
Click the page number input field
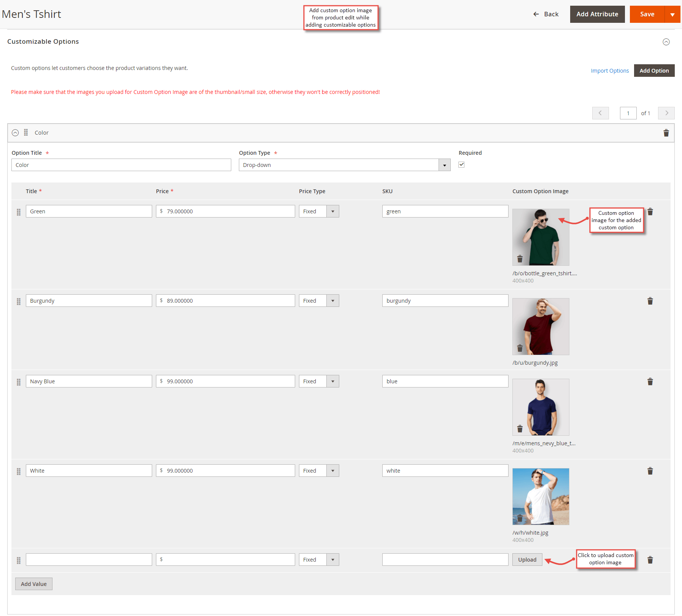click(x=628, y=113)
